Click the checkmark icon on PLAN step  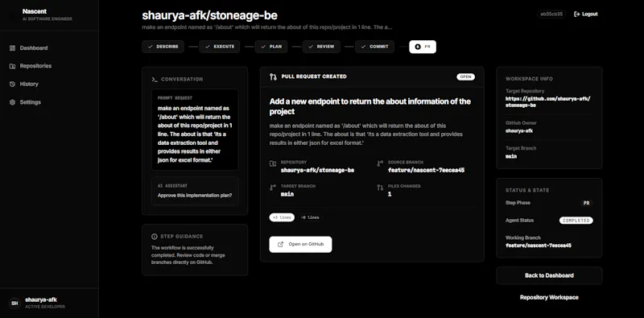263,47
